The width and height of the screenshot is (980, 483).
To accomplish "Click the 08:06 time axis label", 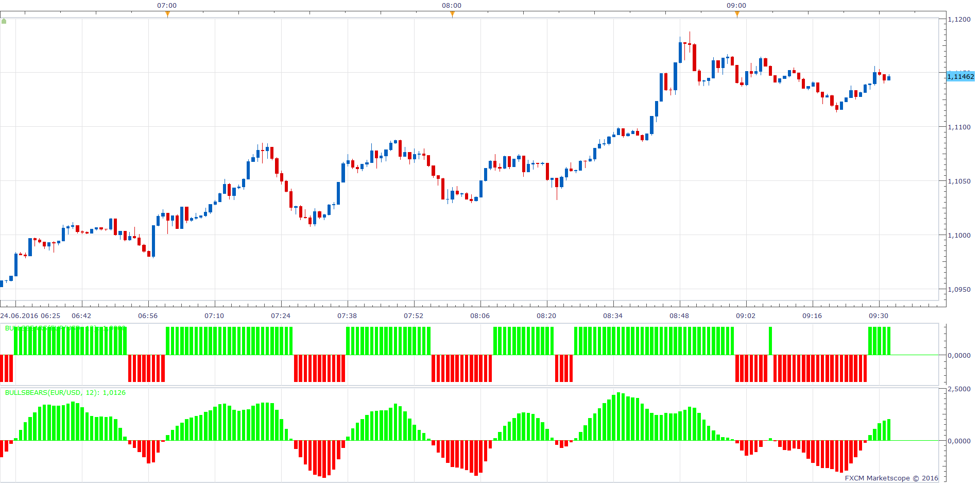I will pyautogui.click(x=480, y=315).
